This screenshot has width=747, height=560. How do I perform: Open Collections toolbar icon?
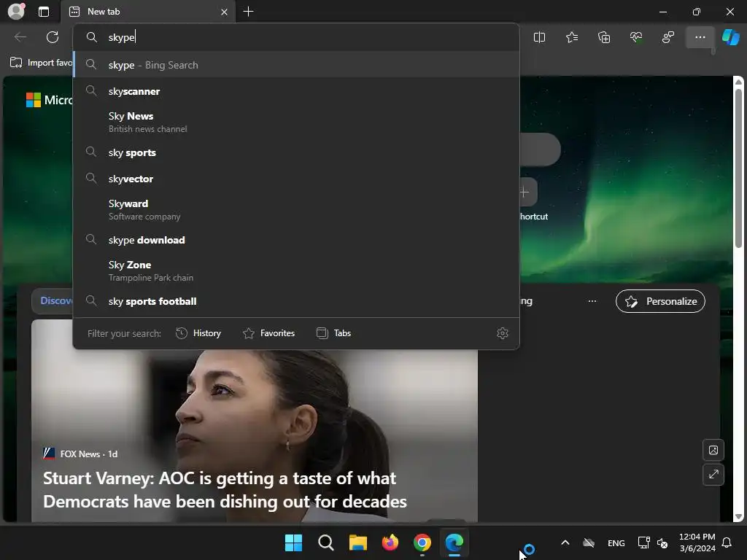(x=604, y=37)
